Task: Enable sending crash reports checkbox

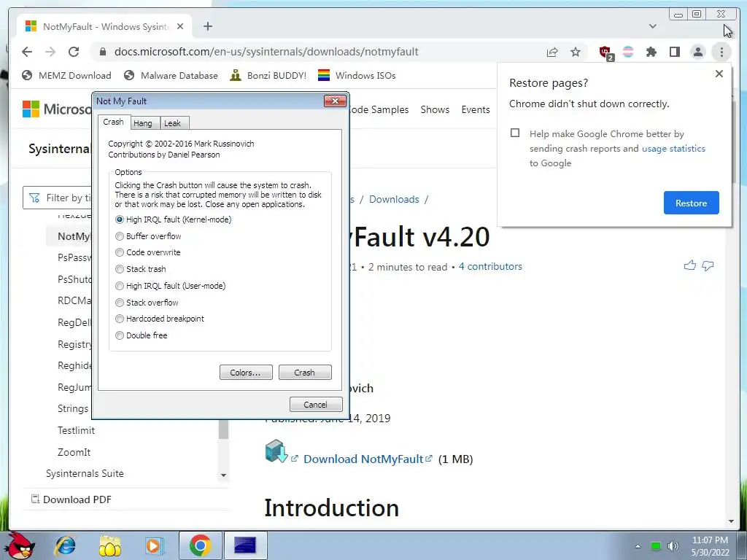Action: pyautogui.click(x=515, y=133)
